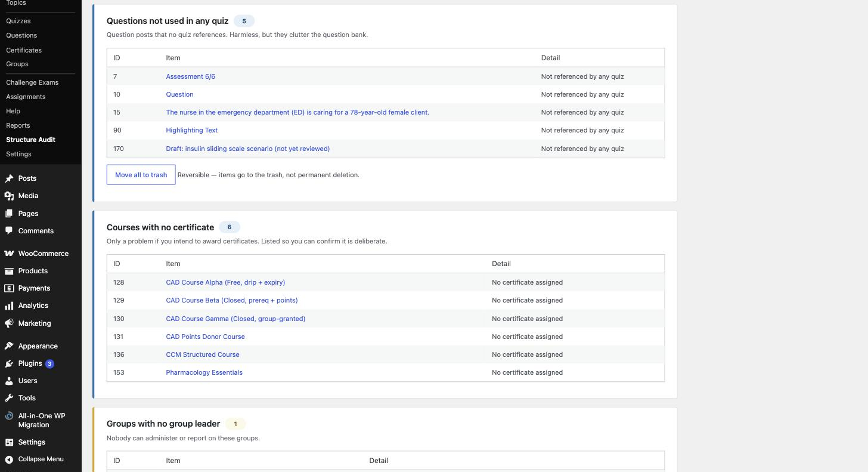Click CAD Course Gamma link
Image resolution: width=868 pixels, height=472 pixels.
(235, 319)
